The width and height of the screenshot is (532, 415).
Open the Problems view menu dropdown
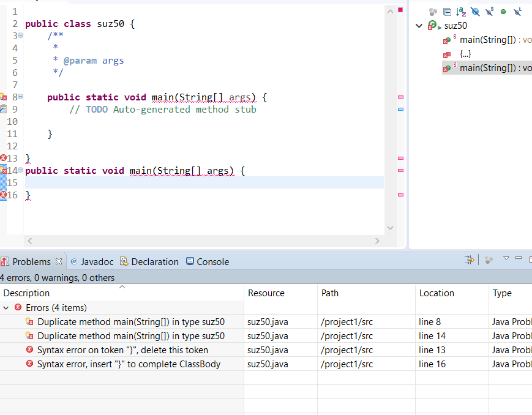(506, 258)
